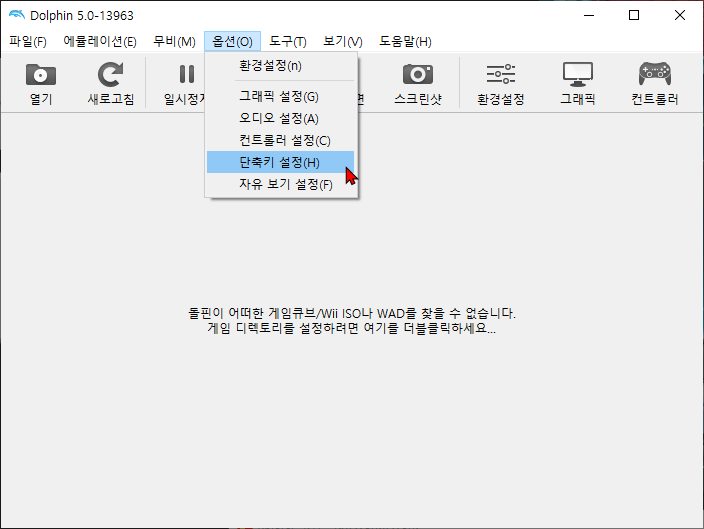The height and width of the screenshot is (529, 704).
Task: Select 컨트롤러 설정(C) menu entry
Action: tap(281, 140)
